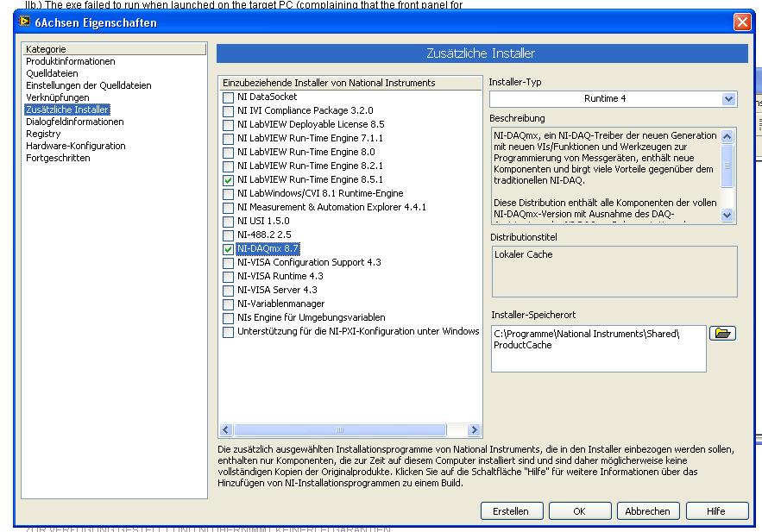
Task: Check the NI-488.2 2.5 box
Action: pos(228,235)
